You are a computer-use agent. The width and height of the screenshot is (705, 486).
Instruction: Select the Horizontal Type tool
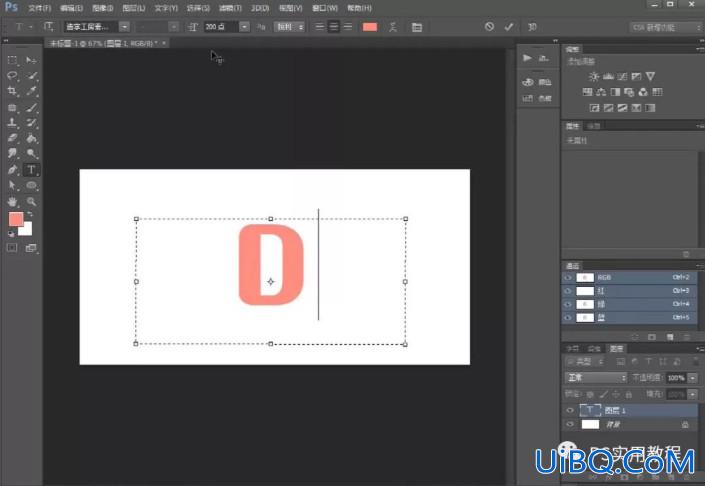[31, 170]
